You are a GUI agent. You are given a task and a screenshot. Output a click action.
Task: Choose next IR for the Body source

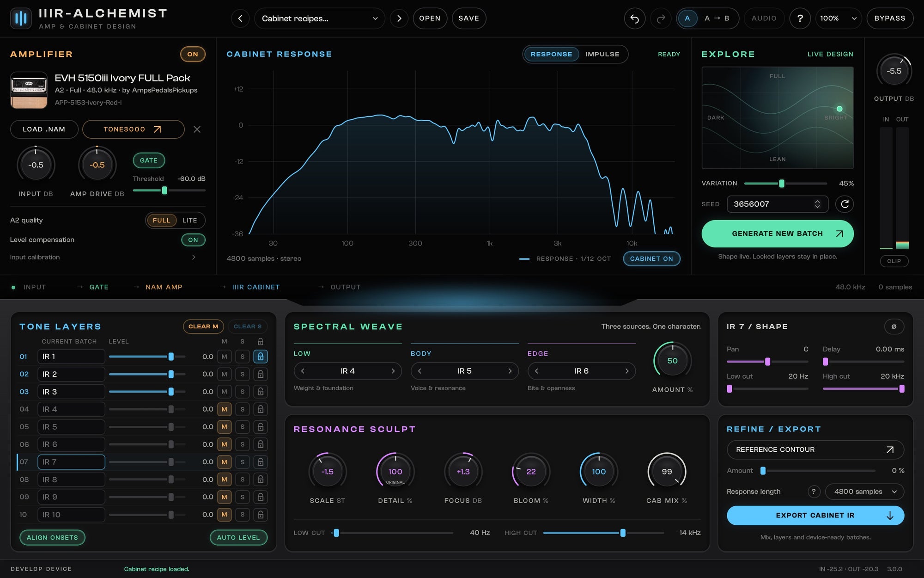510,371
